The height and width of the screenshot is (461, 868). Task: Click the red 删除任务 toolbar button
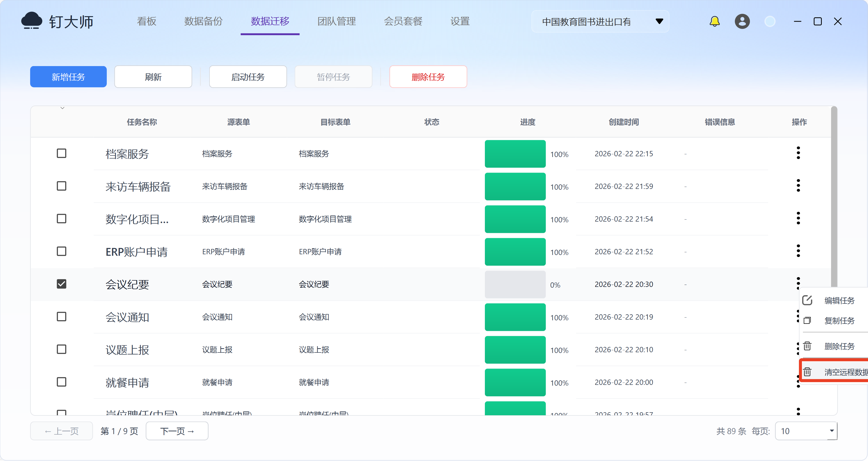(428, 77)
